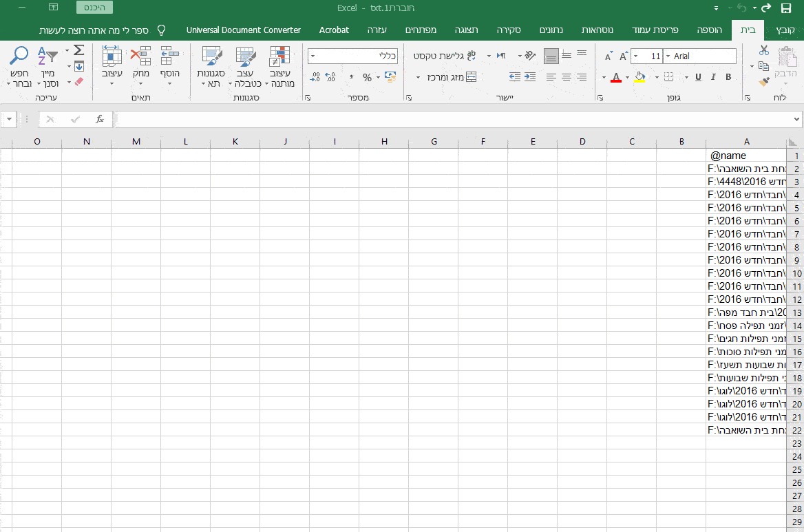Image resolution: width=804 pixels, height=532 pixels.
Task: Click the Paste clipboard icon
Action: (786, 56)
